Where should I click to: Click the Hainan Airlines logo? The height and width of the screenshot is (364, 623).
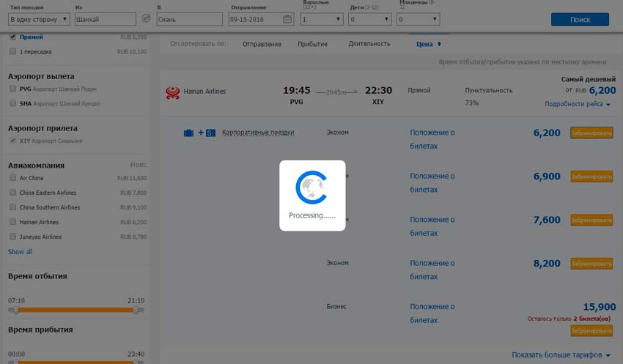[173, 92]
